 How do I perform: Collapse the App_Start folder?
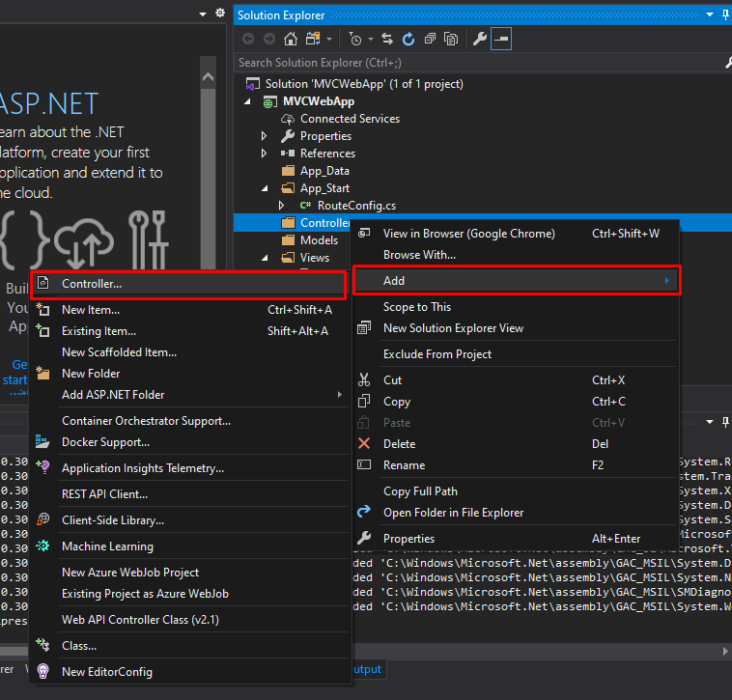(265, 188)
